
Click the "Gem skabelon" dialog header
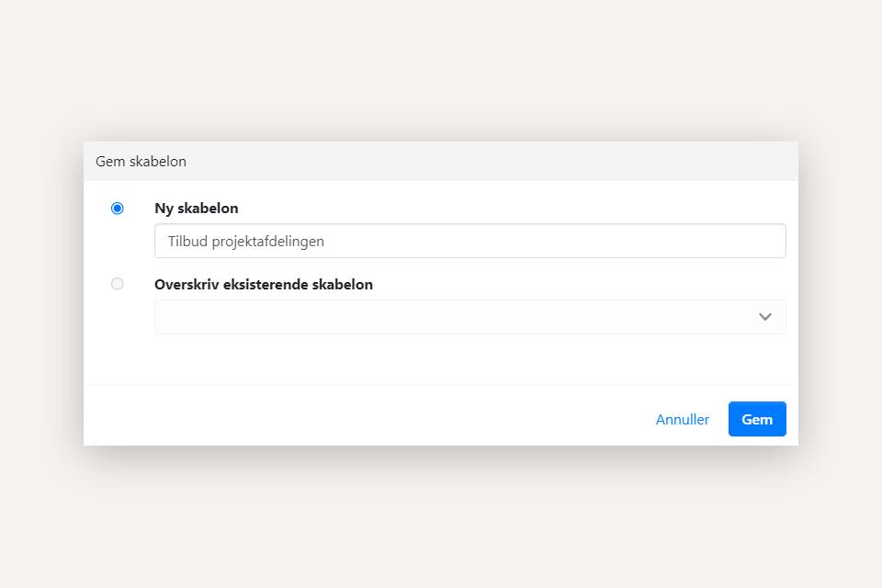440,162
